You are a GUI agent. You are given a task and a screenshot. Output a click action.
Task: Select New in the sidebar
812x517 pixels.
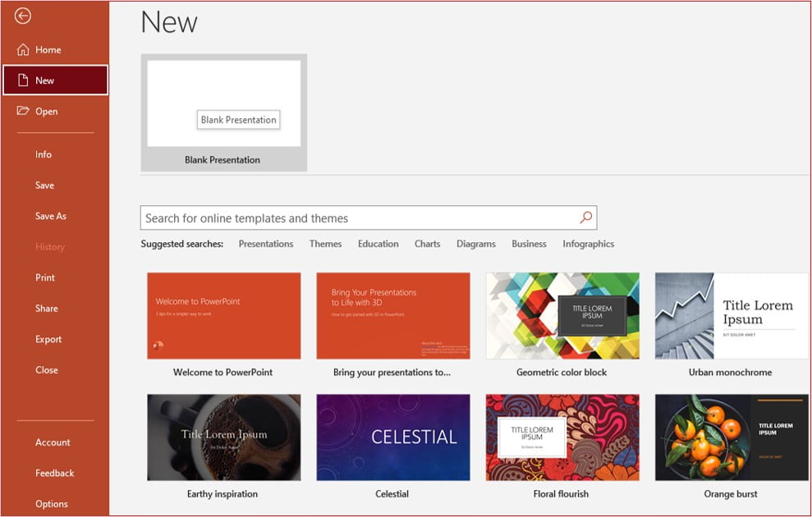55,80
